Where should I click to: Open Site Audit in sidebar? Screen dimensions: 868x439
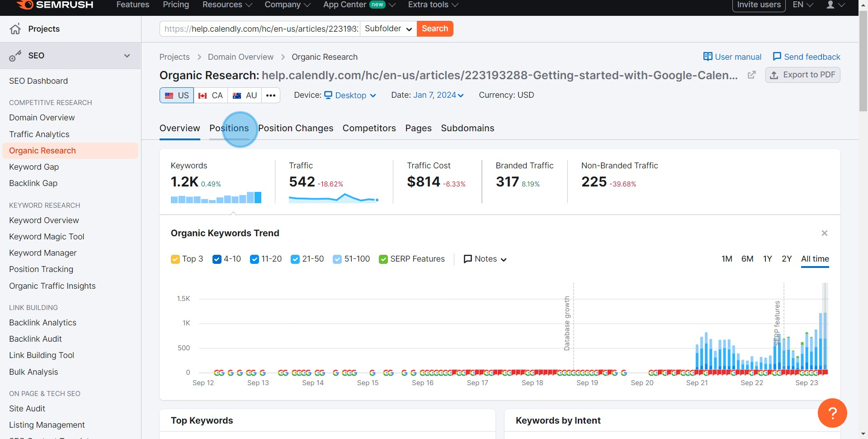pyautogui.click(x=27, y=409)
